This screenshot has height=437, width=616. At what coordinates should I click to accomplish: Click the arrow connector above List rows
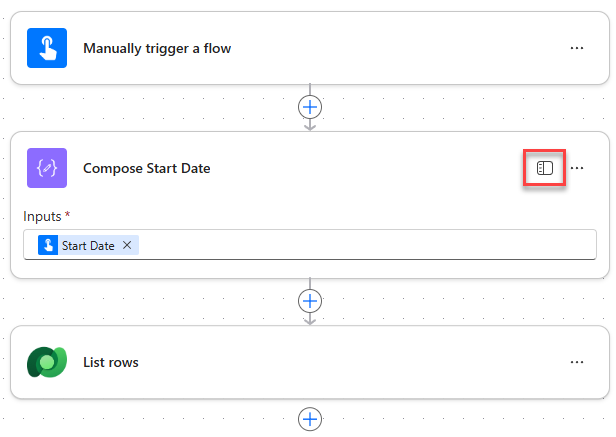coord(311,318)
